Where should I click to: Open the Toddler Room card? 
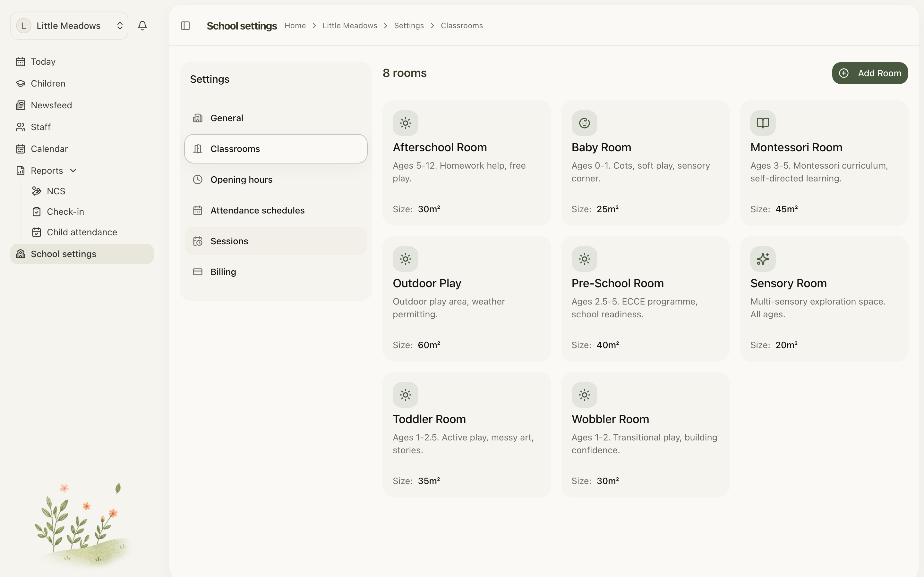pyautogui.click(x=466, y=435)
